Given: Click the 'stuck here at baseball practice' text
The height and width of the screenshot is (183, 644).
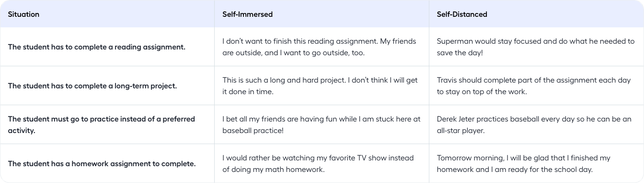Looking at the screenshot, I should click(x=322, y=124).
